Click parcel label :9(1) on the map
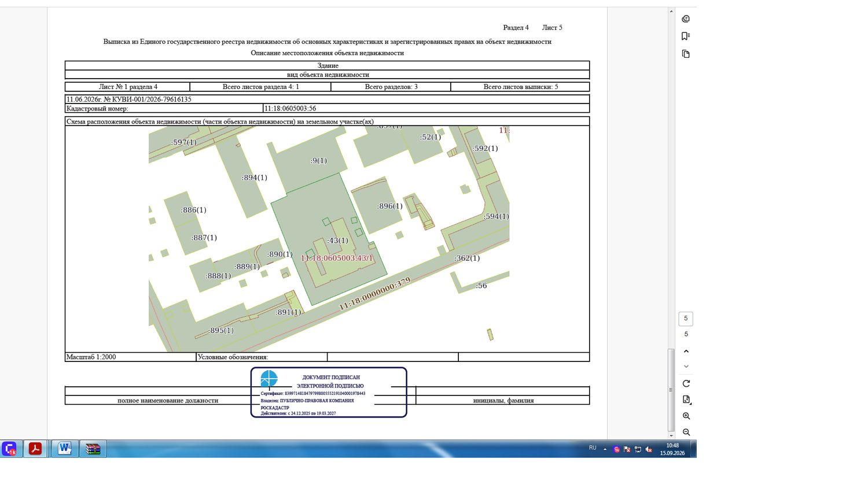 [x=318, y=161]
